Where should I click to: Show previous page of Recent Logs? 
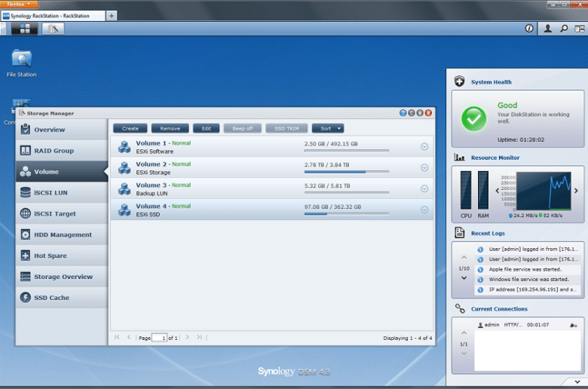pyautogui.click(x=464, y=257)
